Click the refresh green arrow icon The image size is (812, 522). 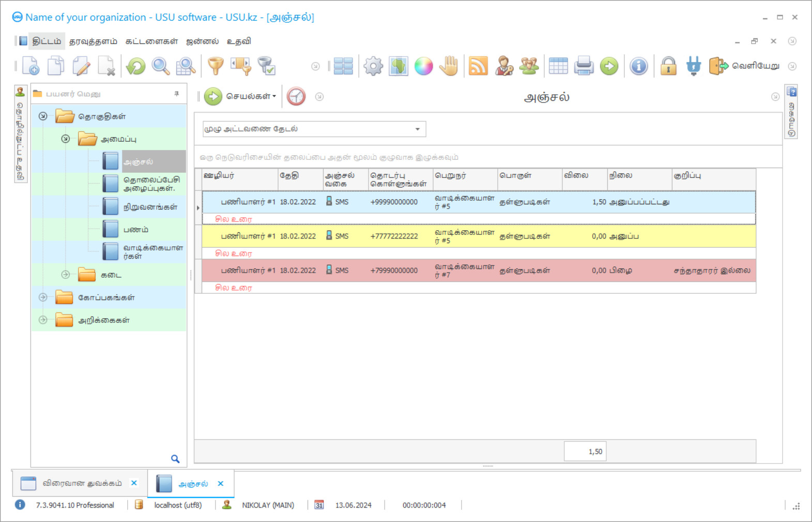coord(136,66)
